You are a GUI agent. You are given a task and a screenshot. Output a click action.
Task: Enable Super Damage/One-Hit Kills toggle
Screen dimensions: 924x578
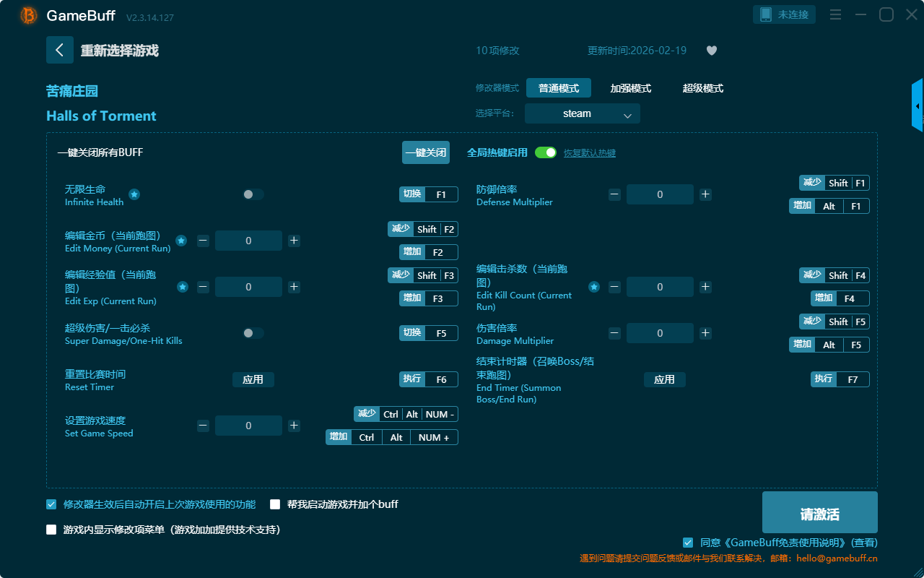pos(253,333)
